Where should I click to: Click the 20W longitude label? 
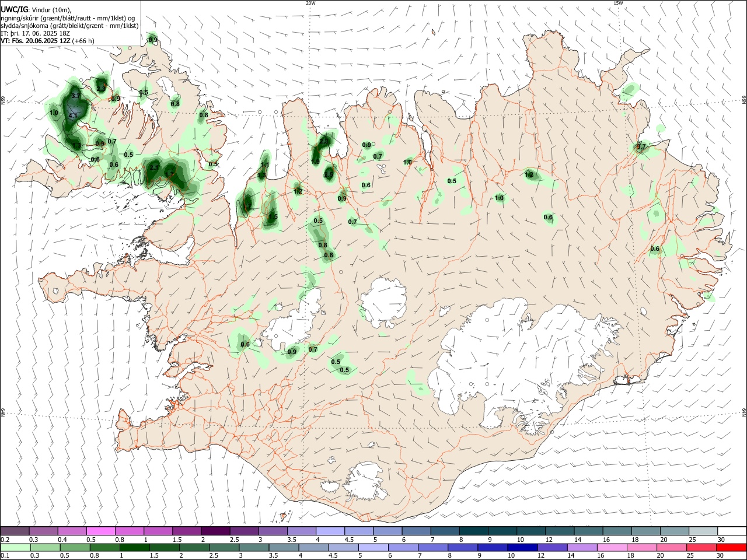click(310, 3)
